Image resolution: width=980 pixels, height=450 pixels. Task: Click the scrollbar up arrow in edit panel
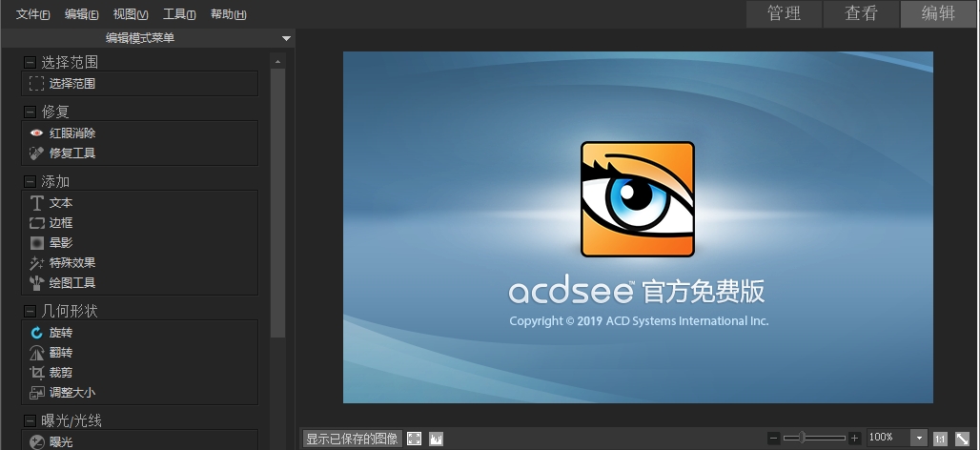point(278,61)
